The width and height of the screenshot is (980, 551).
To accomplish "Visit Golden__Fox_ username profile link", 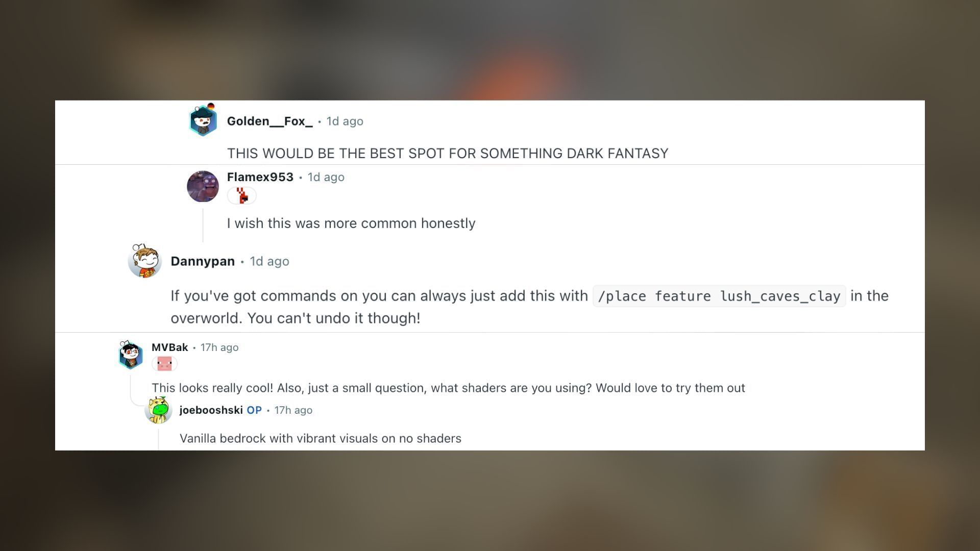I will click(269, 121).
